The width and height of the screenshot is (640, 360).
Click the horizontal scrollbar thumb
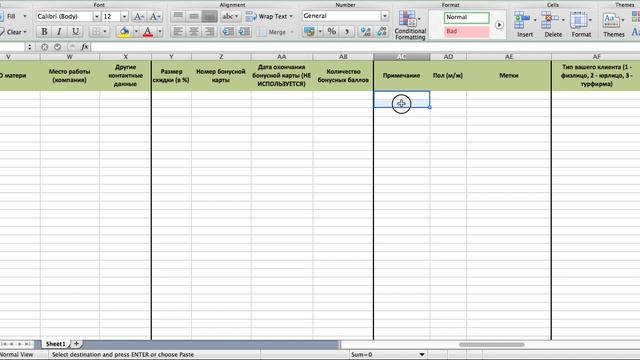491,344
